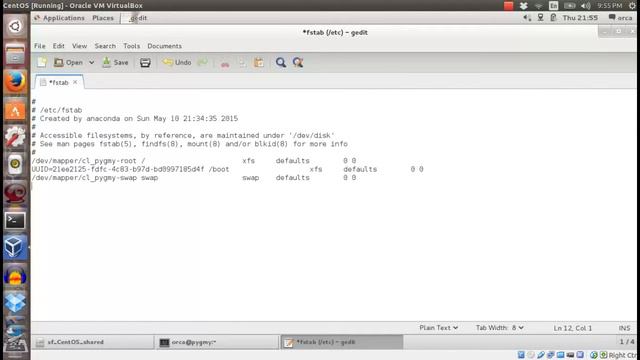
Task: Click the Print icon in gedit toolbar
Action: [145, 62]
